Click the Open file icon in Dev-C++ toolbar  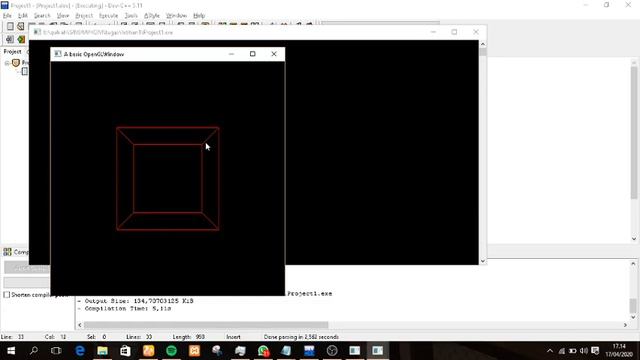(20, 27)
